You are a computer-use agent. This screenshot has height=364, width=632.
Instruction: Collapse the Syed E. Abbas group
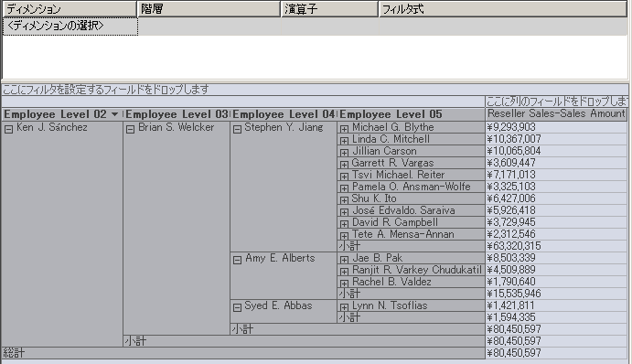238,307
